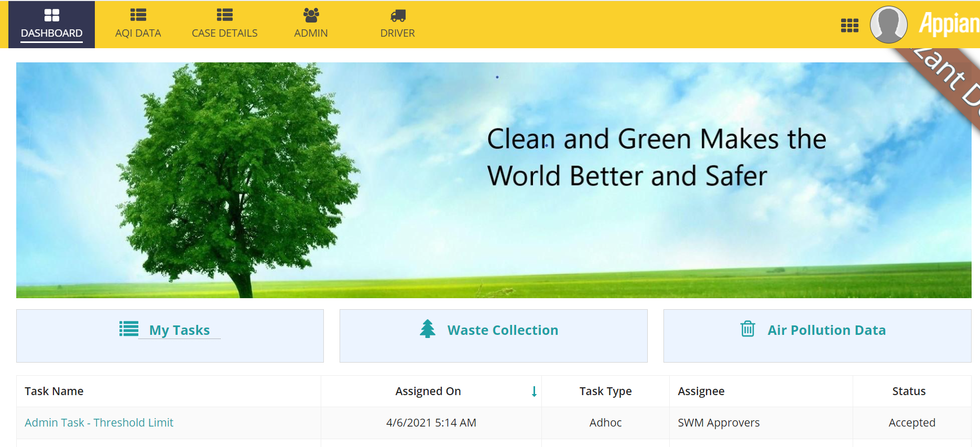980x447 pixels.
Task: Open the DRIVER tab
Action: 398,24
